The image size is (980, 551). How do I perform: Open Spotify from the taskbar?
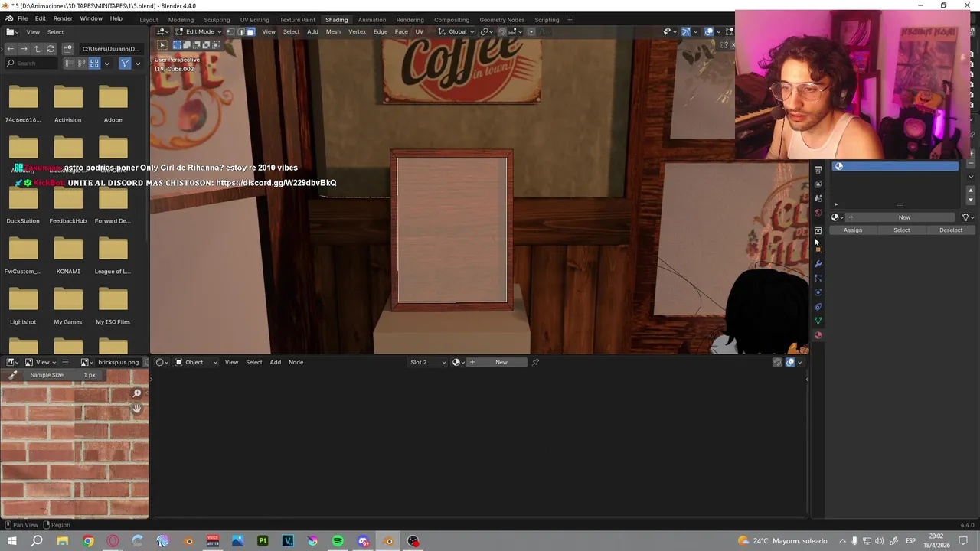point(338,541)
